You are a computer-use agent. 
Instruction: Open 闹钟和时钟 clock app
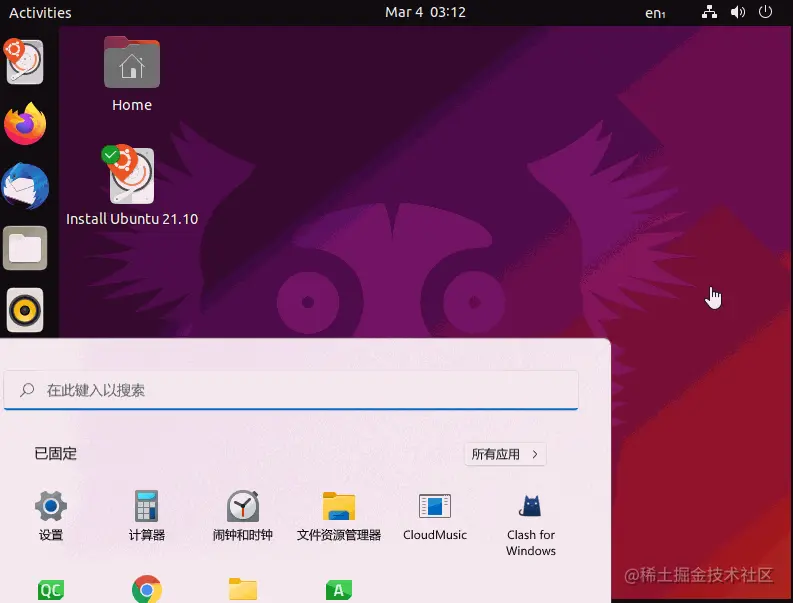pos(243,515)
